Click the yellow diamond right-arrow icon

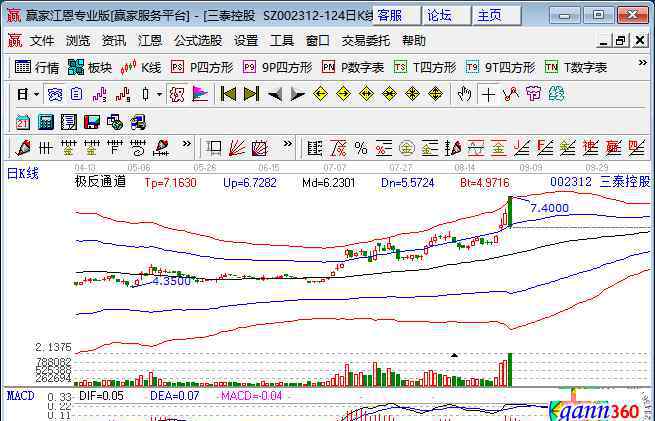coord(343,94)
